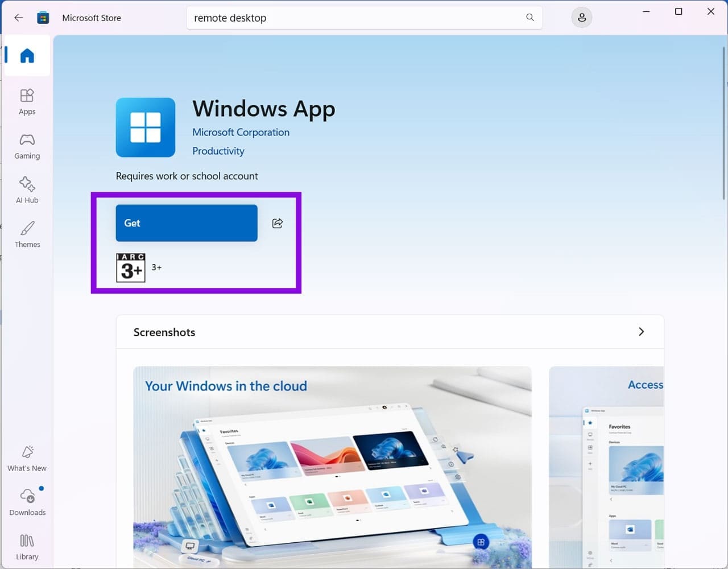Click the IARC 3+ rating badge

[131, 268]
